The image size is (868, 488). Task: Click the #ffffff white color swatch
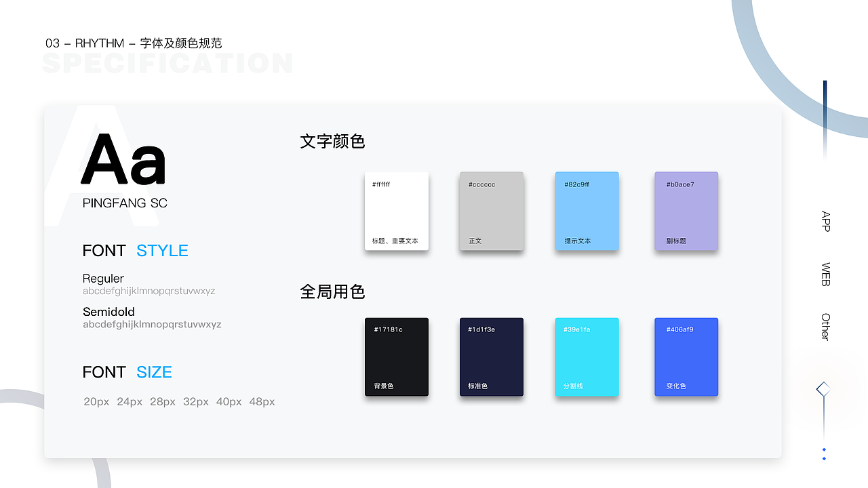(x=397, y=211)
